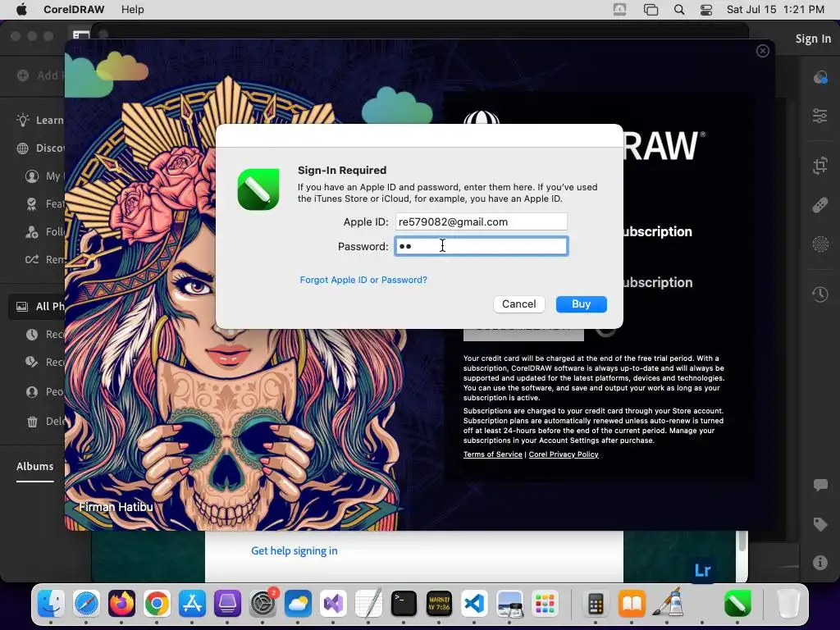This screenshot has height=630, width=840.
Task: Open the paintbrush app in the dock
Action: (x=667, y=604)
